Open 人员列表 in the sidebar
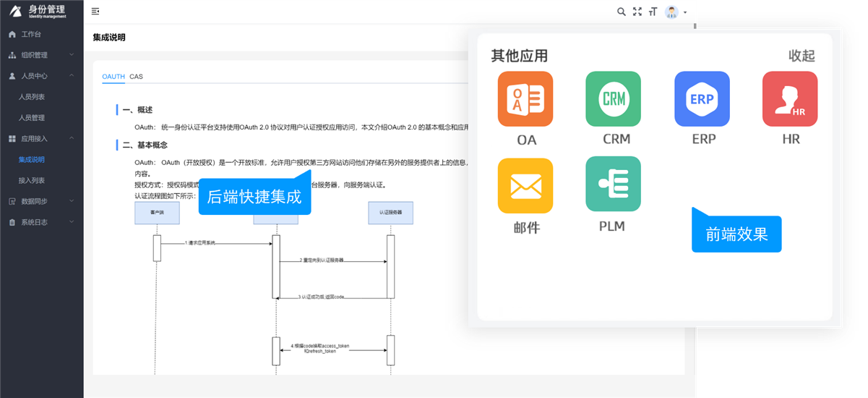 click(x=32, y=96)
